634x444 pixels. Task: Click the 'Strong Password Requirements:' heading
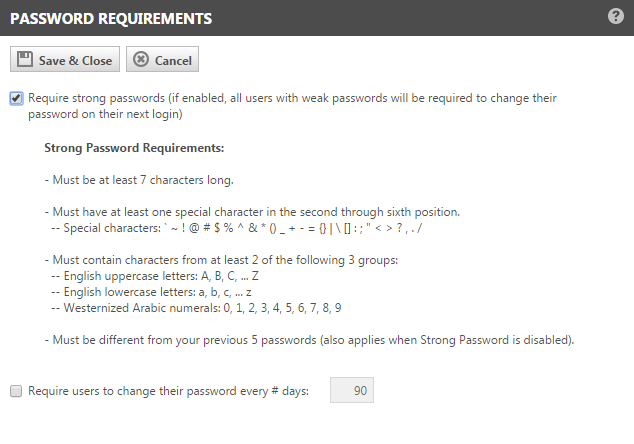pyautogui.click(x=134, y=149)
